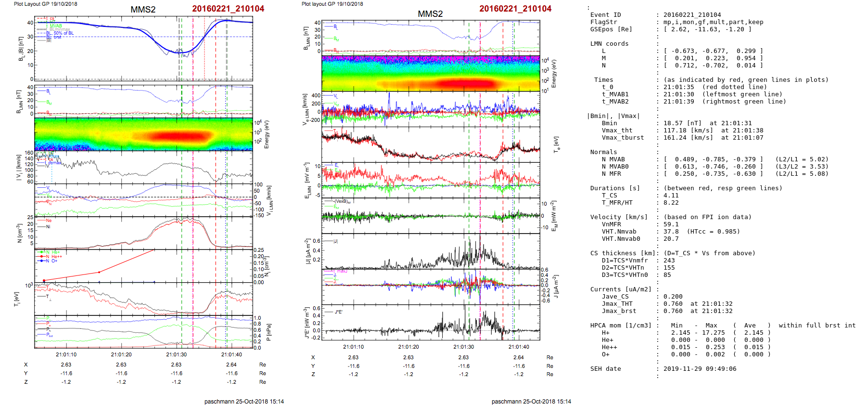Select the H+ Max value 17.275
The height and width of the screenshot is (405, 868).
[714, 333]
